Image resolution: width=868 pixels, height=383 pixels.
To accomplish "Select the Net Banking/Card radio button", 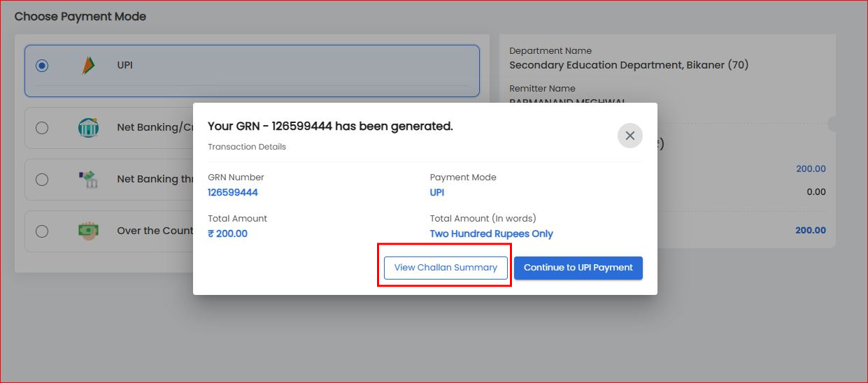I will coord(42,128).
